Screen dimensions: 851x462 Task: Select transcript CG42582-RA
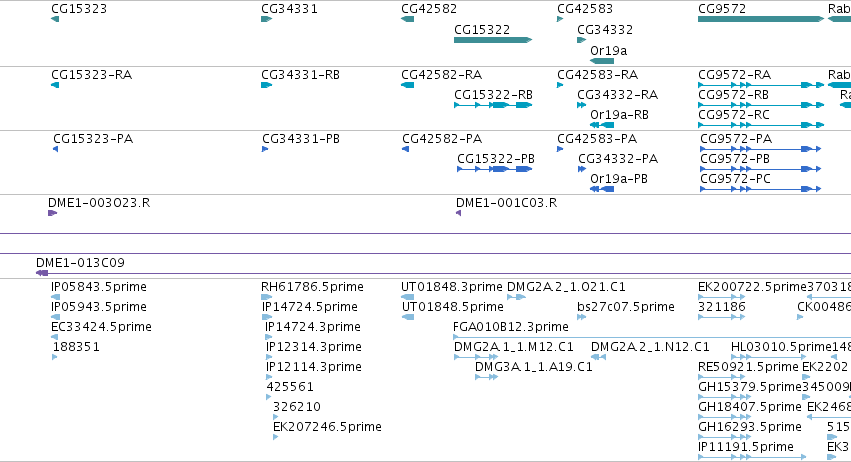tap(441, 74)
